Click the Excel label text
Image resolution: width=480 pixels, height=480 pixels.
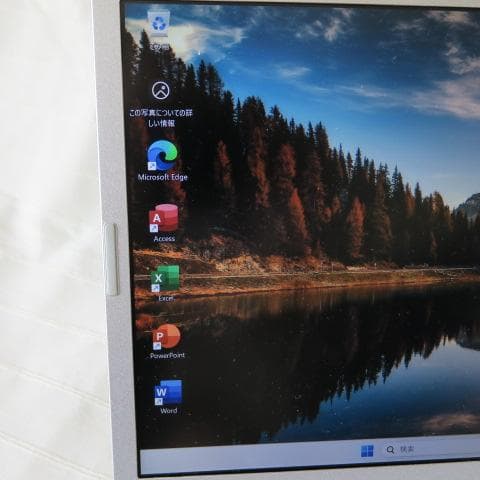click(166, 298)
